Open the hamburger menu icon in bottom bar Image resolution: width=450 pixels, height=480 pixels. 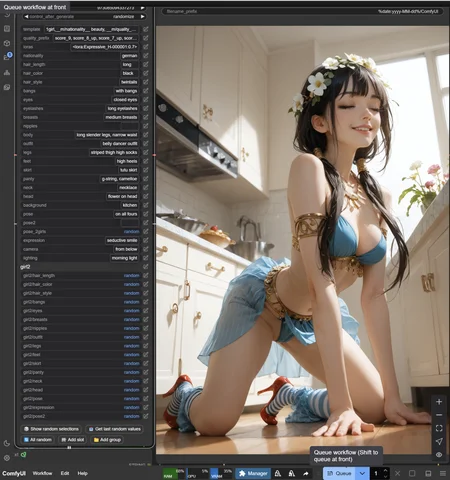point(443,473)
